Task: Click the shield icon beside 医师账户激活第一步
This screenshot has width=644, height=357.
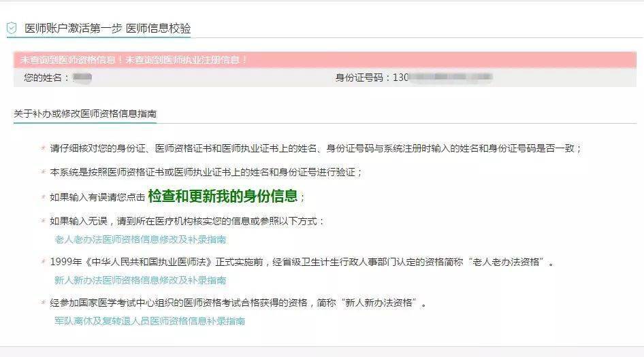Action: 12,28
